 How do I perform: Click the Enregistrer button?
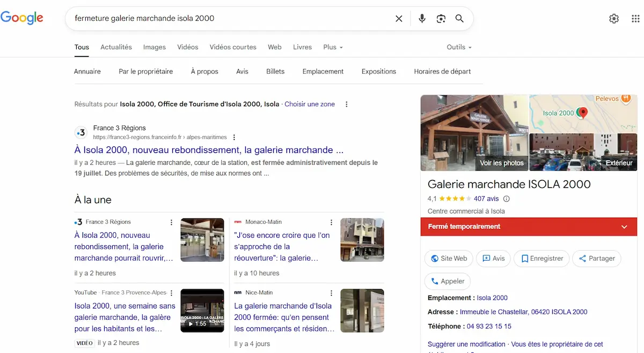coord(541,259)
